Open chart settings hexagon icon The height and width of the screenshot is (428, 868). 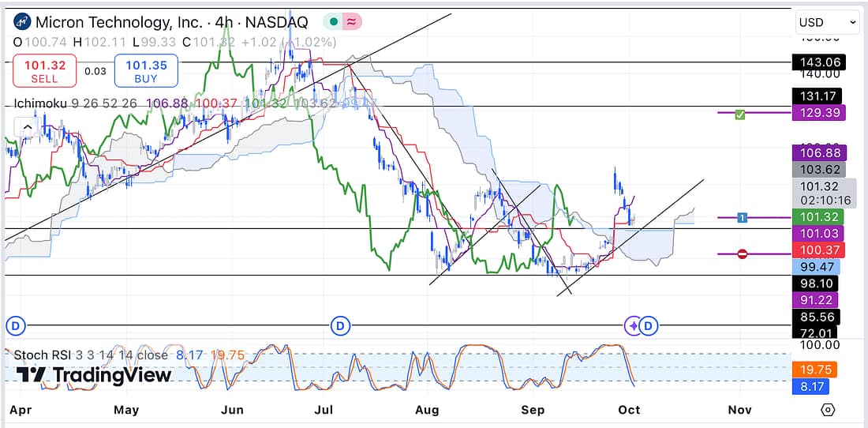(x=827, y=409)
